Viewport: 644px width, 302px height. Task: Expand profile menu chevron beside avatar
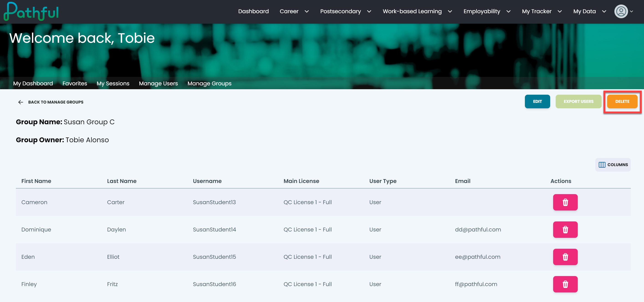point(631,11)
